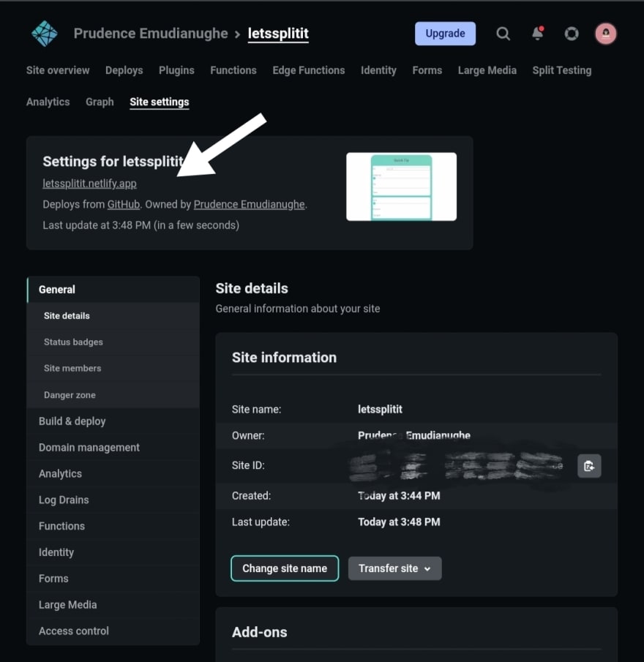644x662 pixels.
Task: Open the site preview thumbnail
Action: [x=401, y=187]
